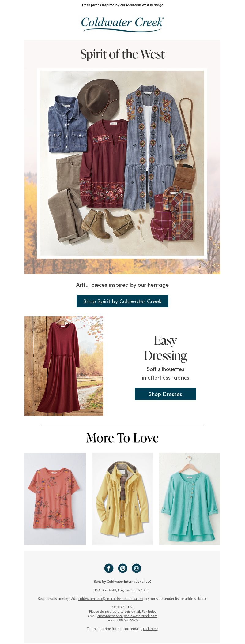Click customerservice@coldwatercreek.com email link

coord(127,616)
